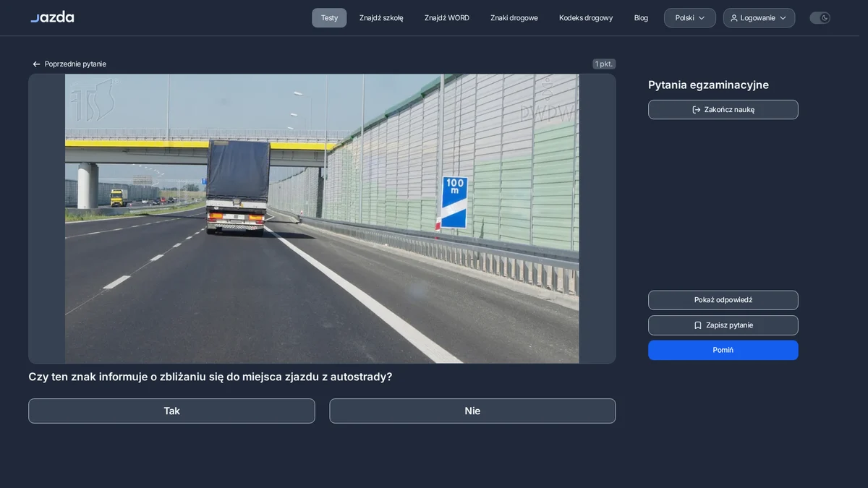This screenshot has height=488, width=868.
Task: Save question with Zapisz pytanie
Action: click(723, 325)
